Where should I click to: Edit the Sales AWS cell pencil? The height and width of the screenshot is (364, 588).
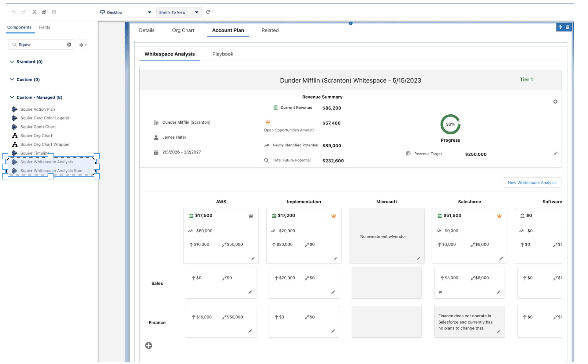click(x=250, y=292)
